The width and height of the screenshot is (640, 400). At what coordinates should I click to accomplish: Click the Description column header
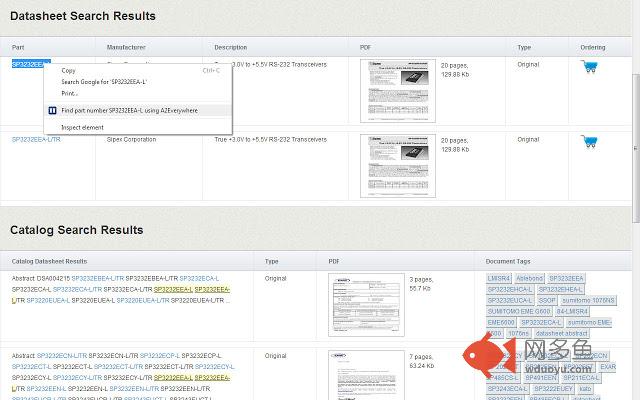pos(231,47)
